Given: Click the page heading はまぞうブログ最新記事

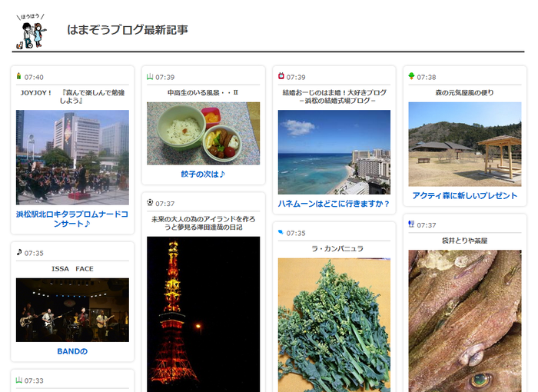Looking at the screenshot, I should pos(128,30).
